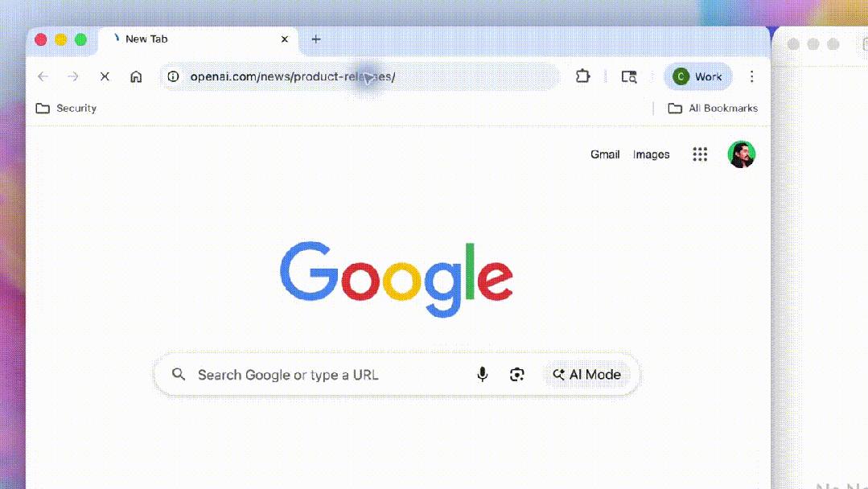
Task: Start voice search with microphone icon
Action: coord(482,375)
